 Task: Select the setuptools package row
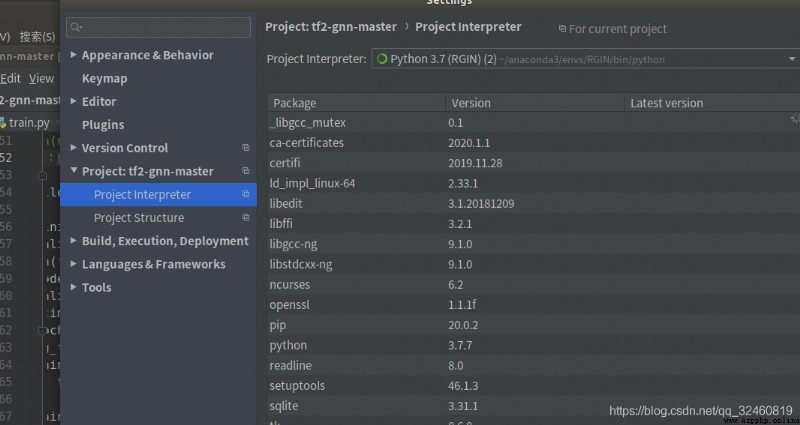pos(533,386)
